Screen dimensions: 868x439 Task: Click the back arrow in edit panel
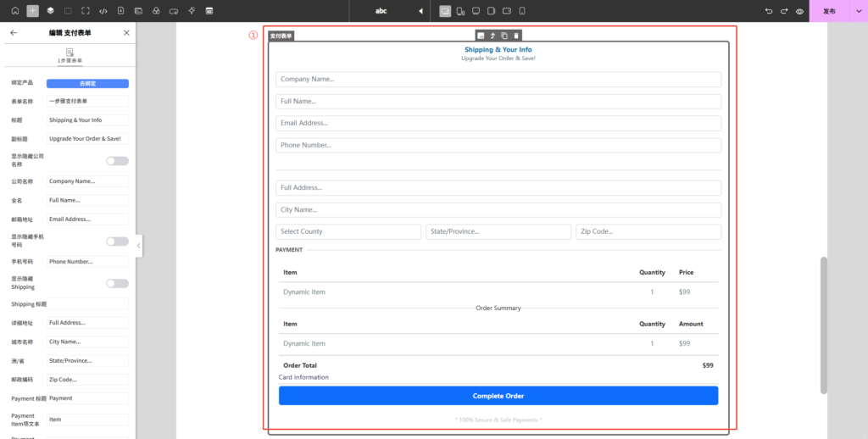coord(14,32)
